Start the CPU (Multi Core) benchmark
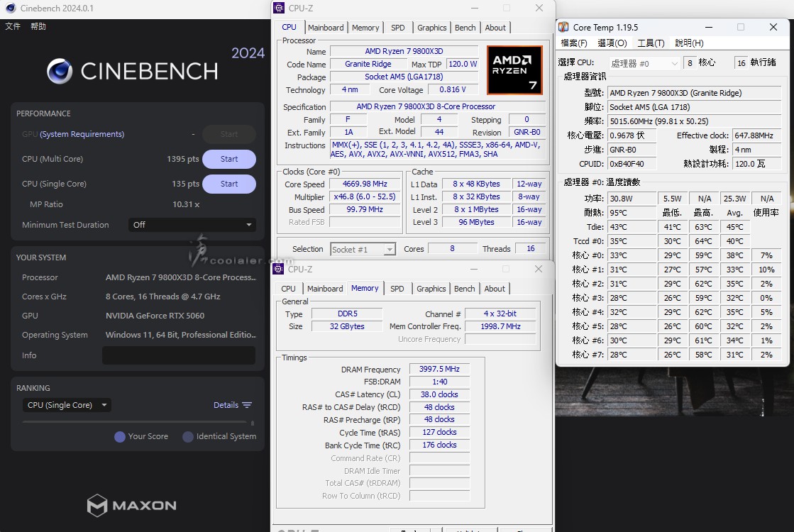Image resolution: width=794 pixels, height=532 pixels. click(228, 159)
